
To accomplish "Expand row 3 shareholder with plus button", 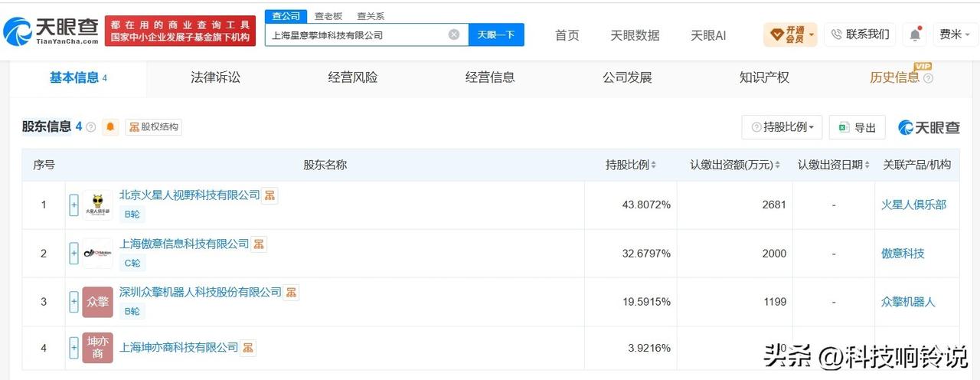I will coord(74,302).
